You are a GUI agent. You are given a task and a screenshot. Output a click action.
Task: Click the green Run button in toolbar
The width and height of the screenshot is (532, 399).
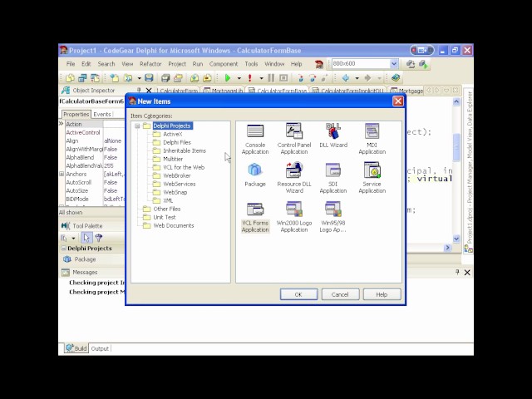click(228, 78)
